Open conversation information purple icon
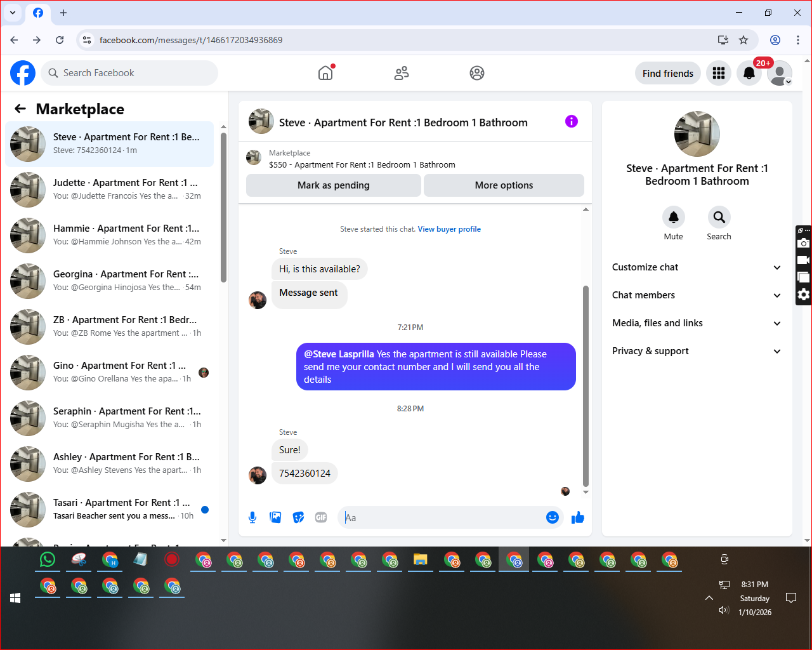Image resolution: width=812 pixels, height=650 pixels. click(x=572, y=121)
